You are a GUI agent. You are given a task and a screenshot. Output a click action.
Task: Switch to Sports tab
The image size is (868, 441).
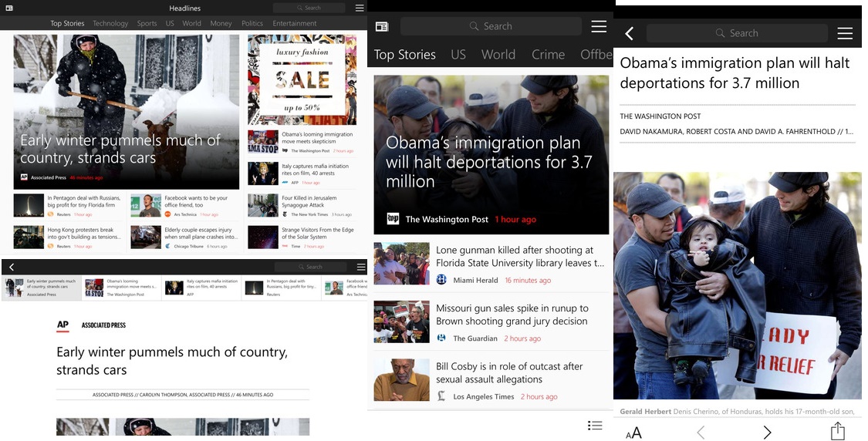(x=147, y=23)
